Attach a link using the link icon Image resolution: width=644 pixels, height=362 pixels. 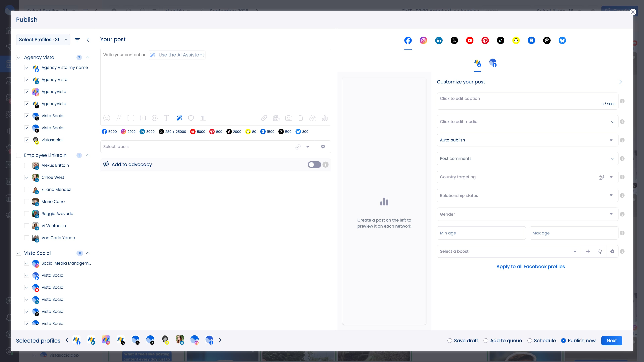click(x=264, y=118)
